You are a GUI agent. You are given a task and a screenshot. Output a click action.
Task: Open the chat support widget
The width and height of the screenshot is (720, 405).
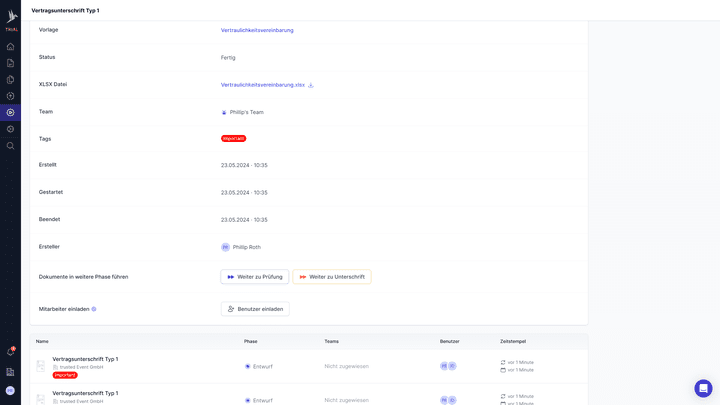pos(703,388)
